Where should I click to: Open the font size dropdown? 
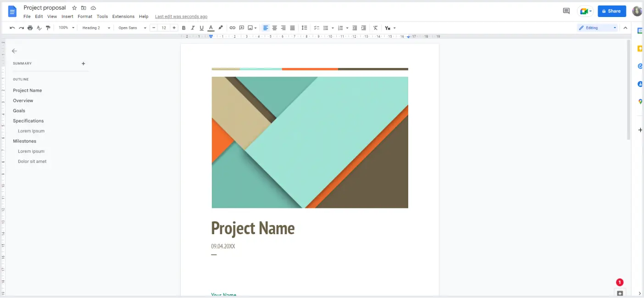[x=164, y=28]
